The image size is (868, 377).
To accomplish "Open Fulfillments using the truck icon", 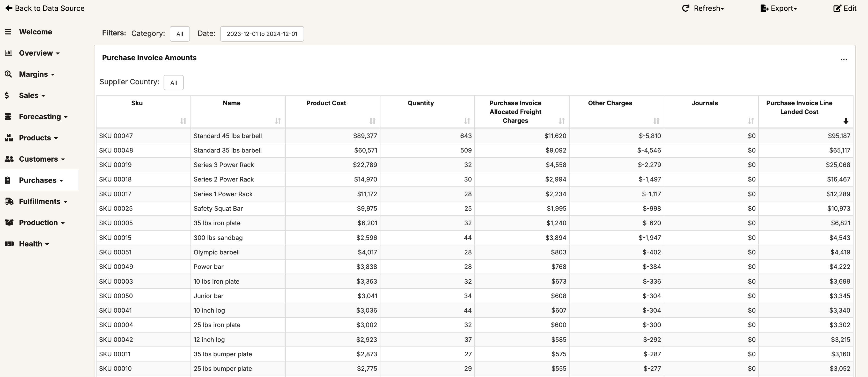I will pyautogui.click(x=9, y=201).
